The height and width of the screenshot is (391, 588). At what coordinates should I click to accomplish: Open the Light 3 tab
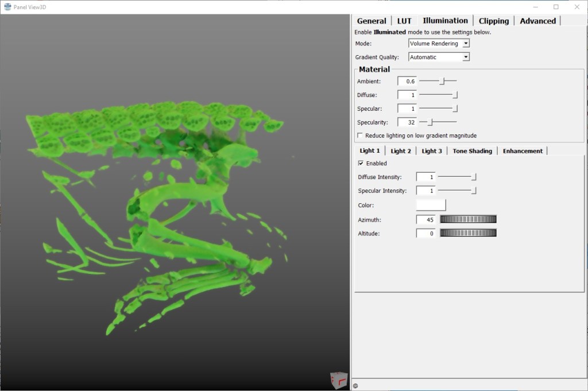tap(432, 151)
